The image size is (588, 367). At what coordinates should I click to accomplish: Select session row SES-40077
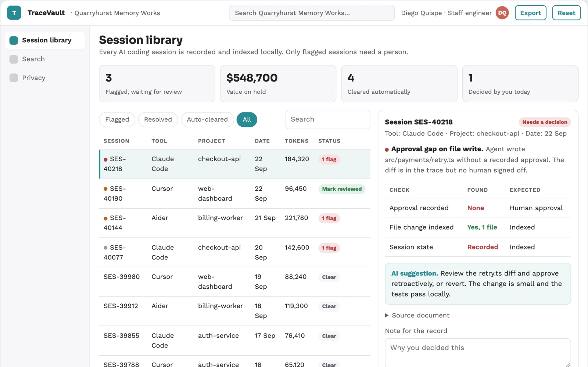pyautogui.click(x=235, y=252)
